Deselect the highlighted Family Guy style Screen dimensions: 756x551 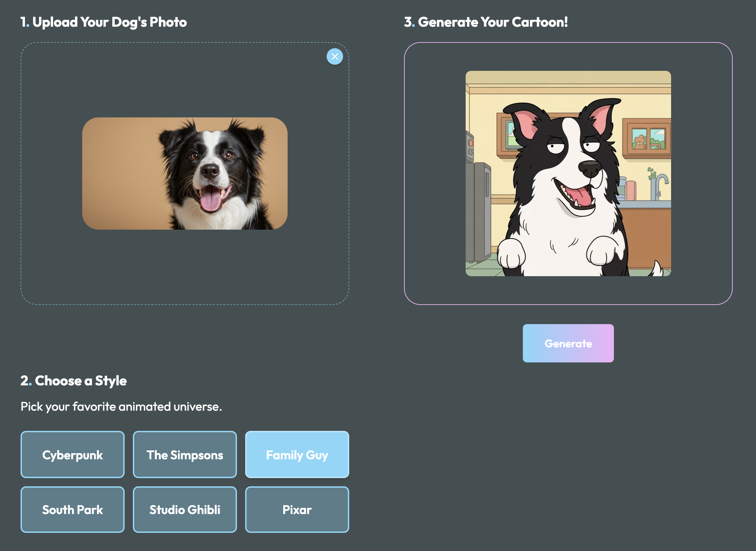coord(297,455)
